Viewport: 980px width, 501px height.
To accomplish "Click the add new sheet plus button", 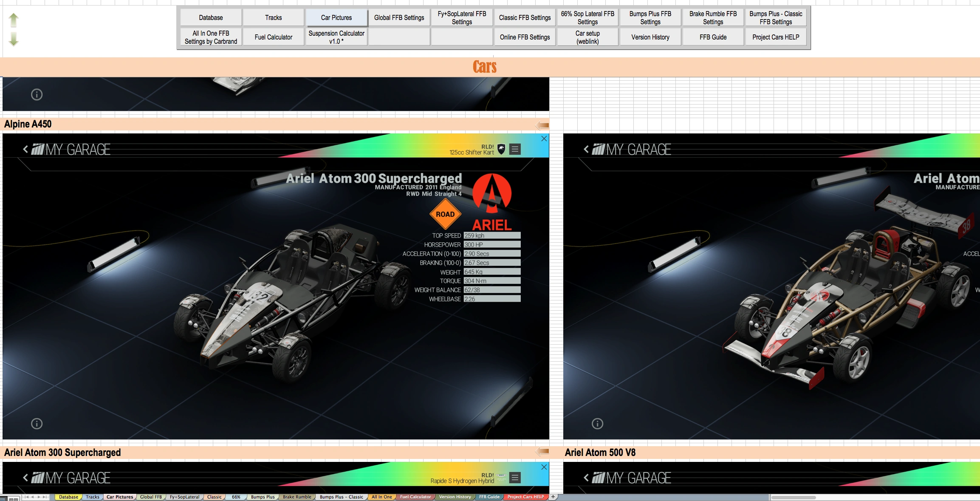I will point(553,497).
